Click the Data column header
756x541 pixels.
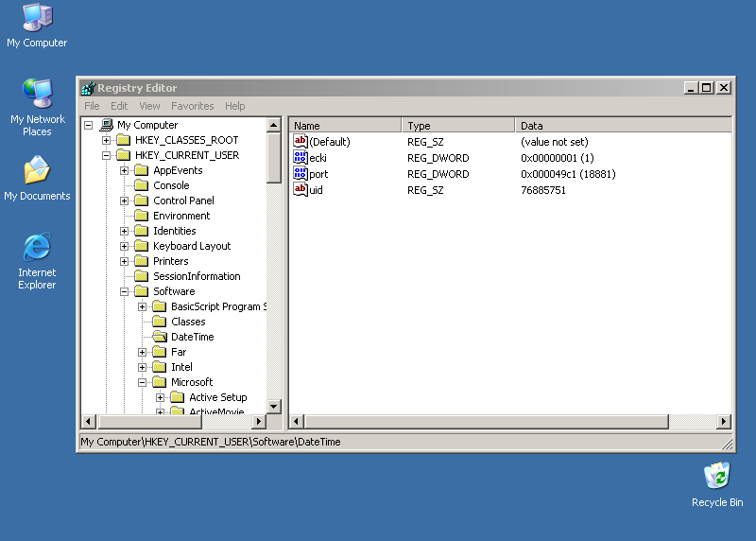[x=623, y=126]
